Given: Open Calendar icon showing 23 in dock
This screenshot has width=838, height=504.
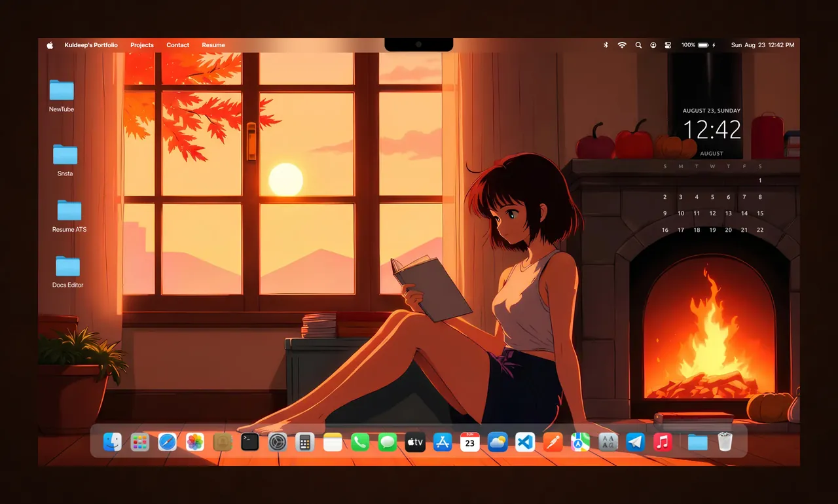Looking at the screenshot, I should click(470, 442).
